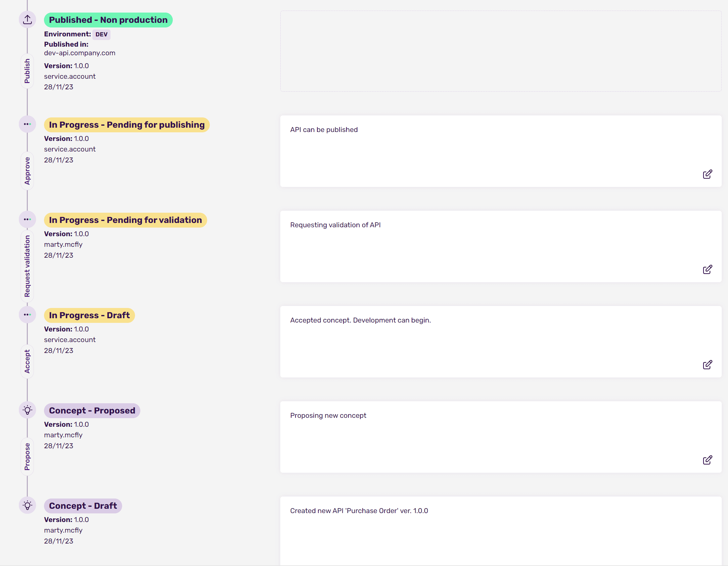Click the 'Created new API Purchase Order' note
This screenshot has height=566, width=728.
tap(359, 511)
